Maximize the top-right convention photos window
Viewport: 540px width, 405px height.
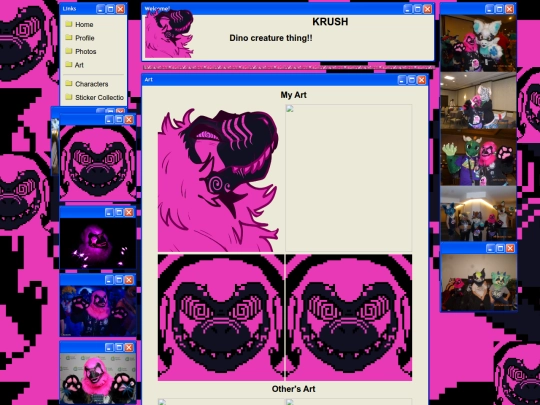point(500,9)
